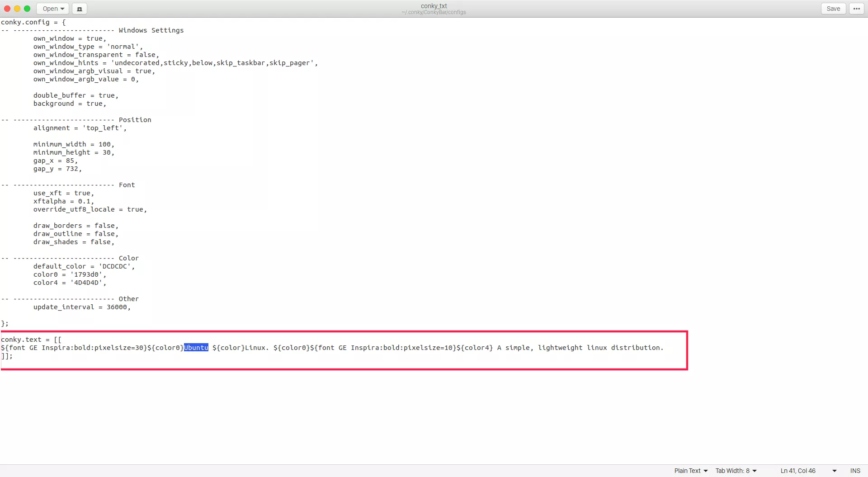
Task: Click 'double_buffer = true,' line
Action: 76,95
